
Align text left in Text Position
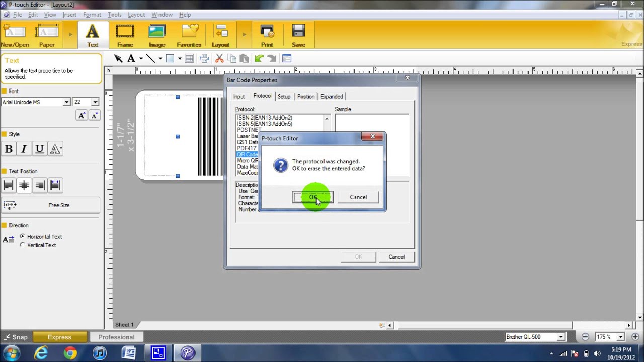click(x=8, y=185)
